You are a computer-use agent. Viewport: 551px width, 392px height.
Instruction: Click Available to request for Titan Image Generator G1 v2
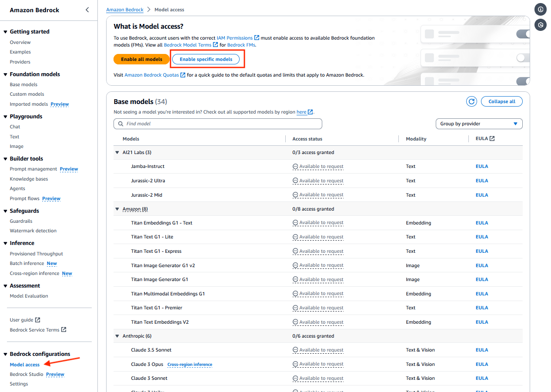pyautogui.click(x=321, y=265)
